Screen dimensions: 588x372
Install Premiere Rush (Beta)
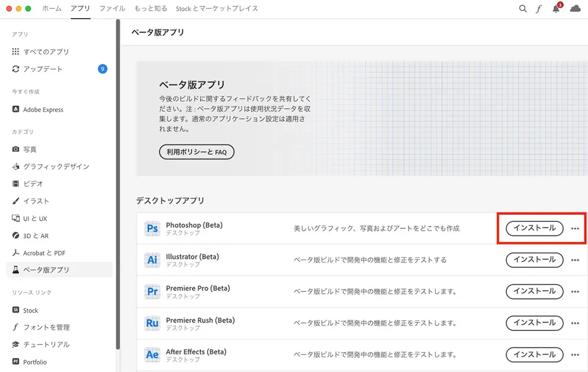pos(534,323)
